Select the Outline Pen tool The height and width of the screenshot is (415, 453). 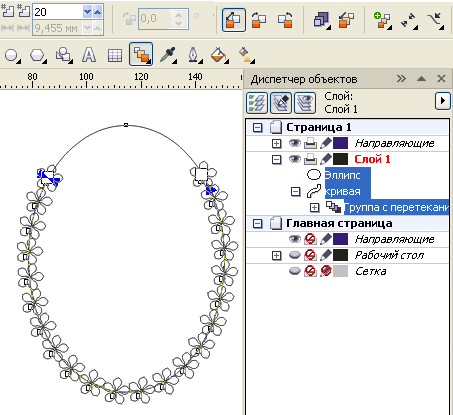pos(194,55)
